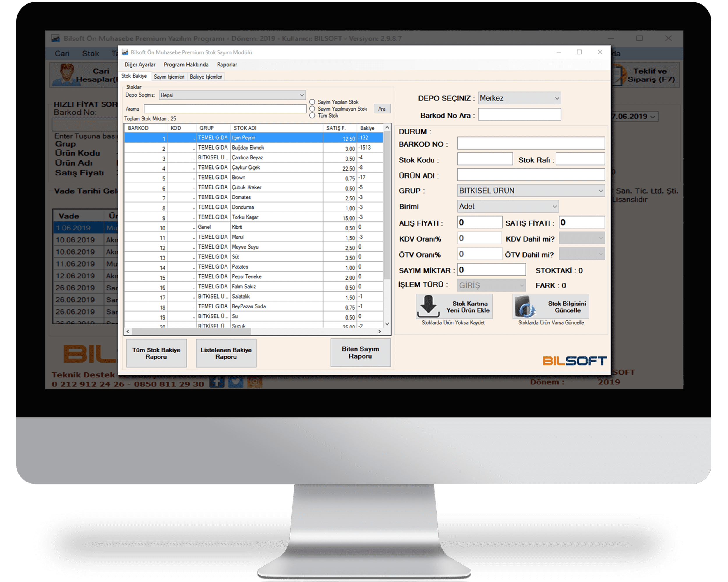Image resolution: width=728 pixels, height=582 pixels.
Task: Click the Instagram icon in the background window
Action: [255, 382]
